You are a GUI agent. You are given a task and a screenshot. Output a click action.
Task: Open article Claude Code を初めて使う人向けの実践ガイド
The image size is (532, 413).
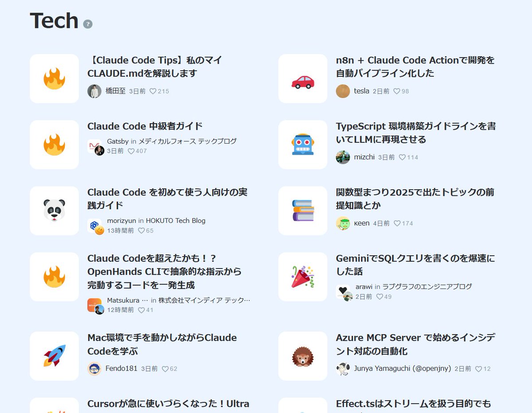point(168,199)
